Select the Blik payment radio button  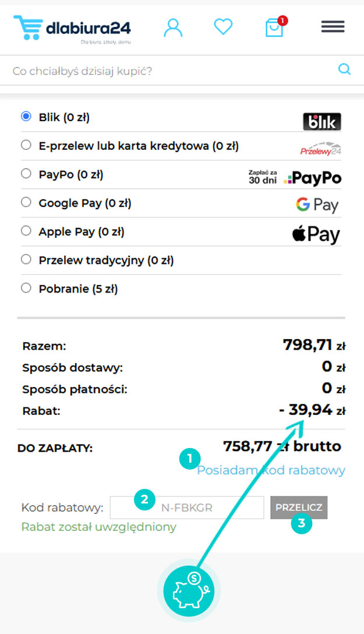pyautogui.click(x=26, y=117)
